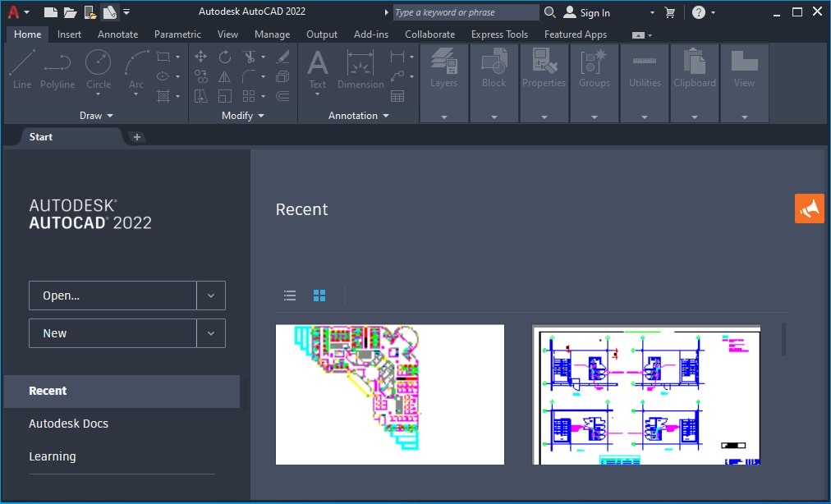The height and width of the screenshot is (504, 831).
Task: Expand the Modify panel
Action: (x=243, y=116)
